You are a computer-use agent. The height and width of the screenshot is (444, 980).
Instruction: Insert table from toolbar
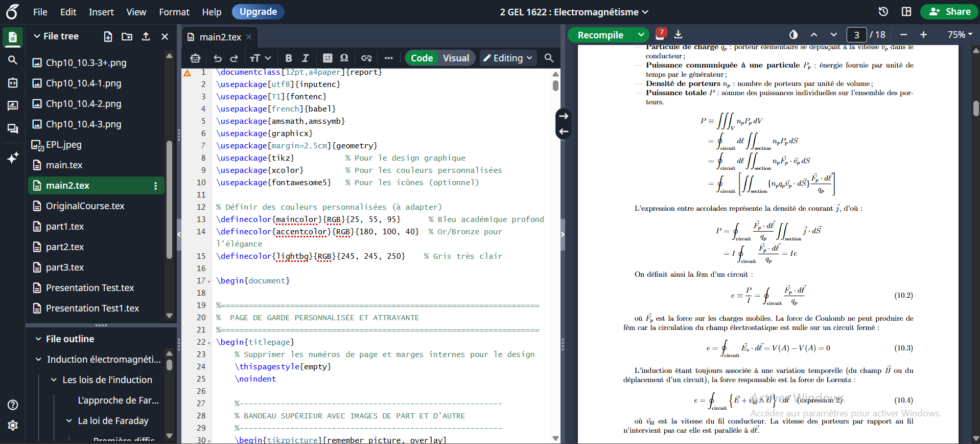point(328,58)
